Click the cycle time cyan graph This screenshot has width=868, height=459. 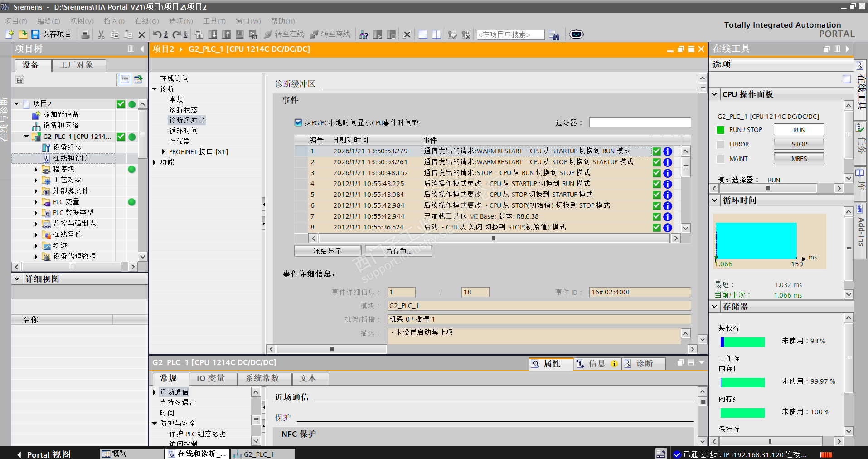point(756,241)
